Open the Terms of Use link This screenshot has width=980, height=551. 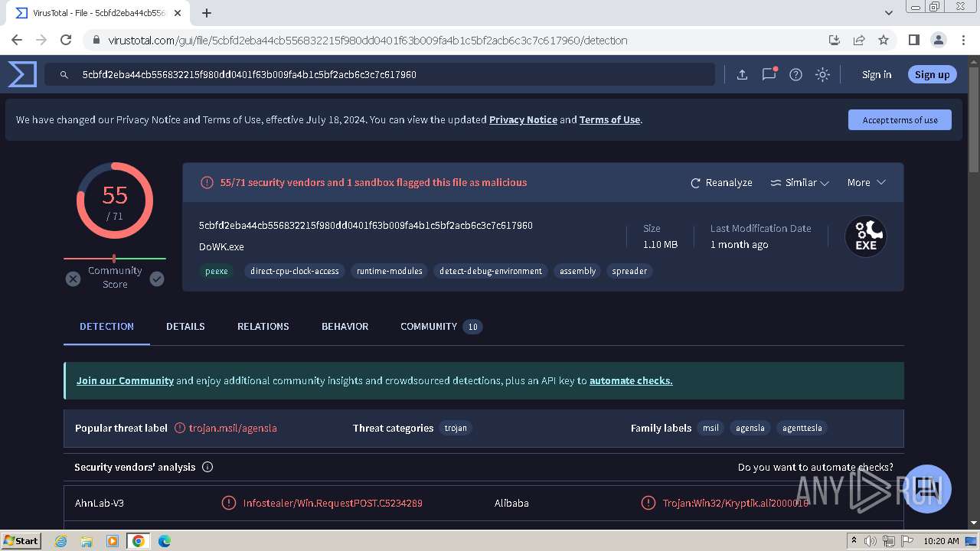point(609,120)
